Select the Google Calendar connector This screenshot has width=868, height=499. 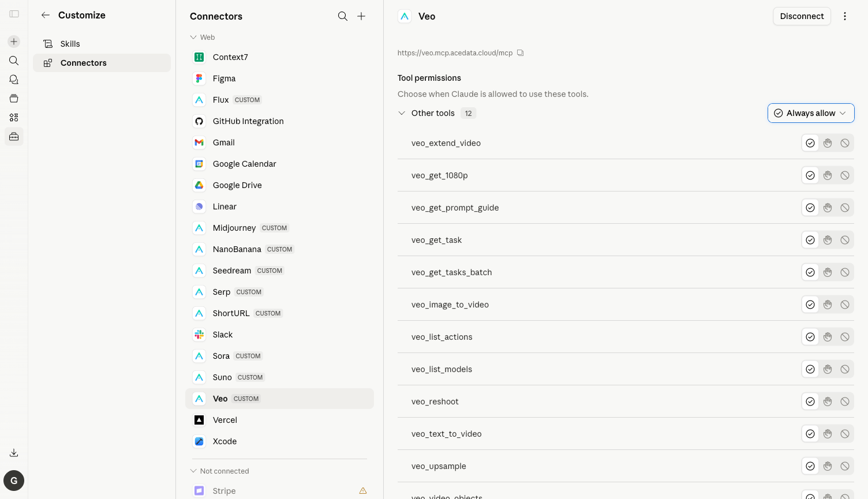[279, 164]
